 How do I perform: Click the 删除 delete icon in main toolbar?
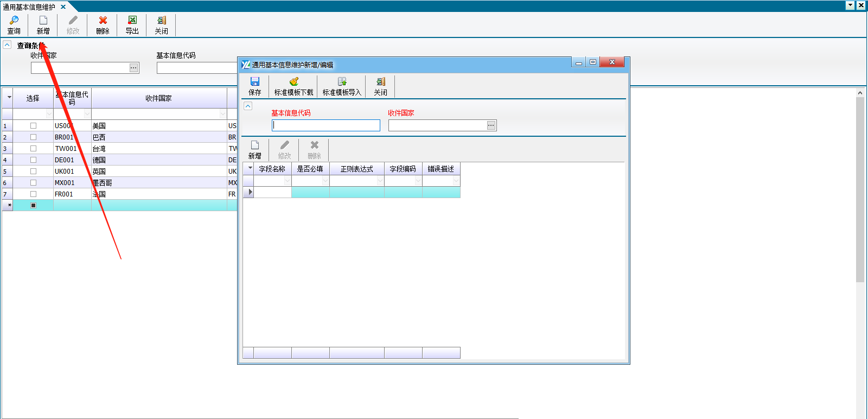103,20
